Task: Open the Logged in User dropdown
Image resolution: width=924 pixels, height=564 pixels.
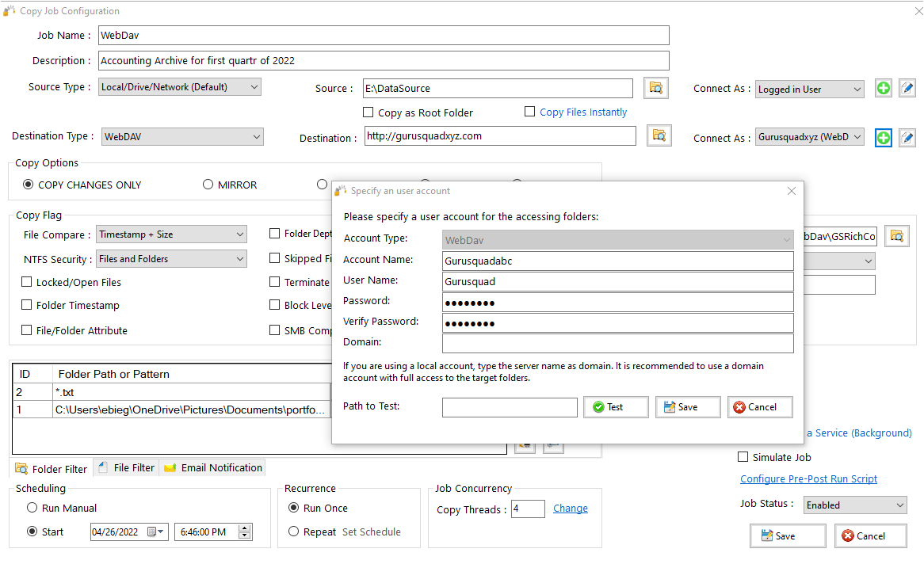Action: click(x=810, y=89)
